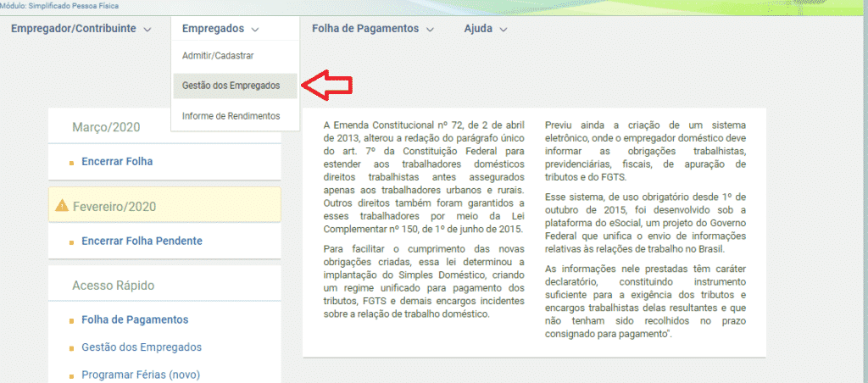Viewport: 868px width, 383px height.
Task: Click the paragraph starting 'Previu ainda a criação'
Action: pyautogui.click(x=645, y=151)
